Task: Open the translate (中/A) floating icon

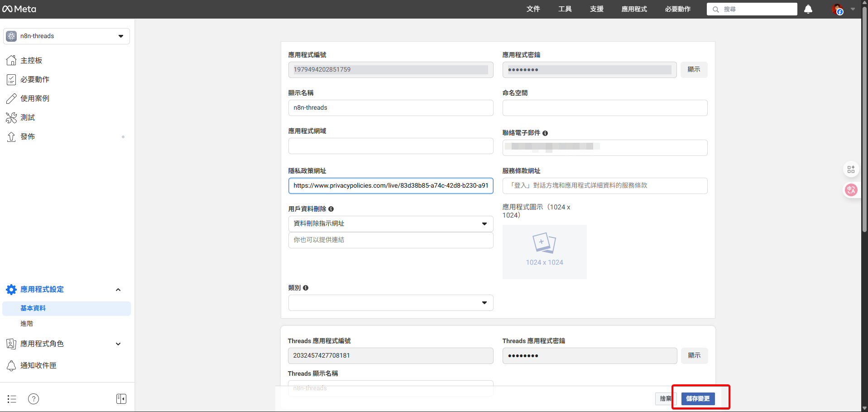Action: (851, 190)
